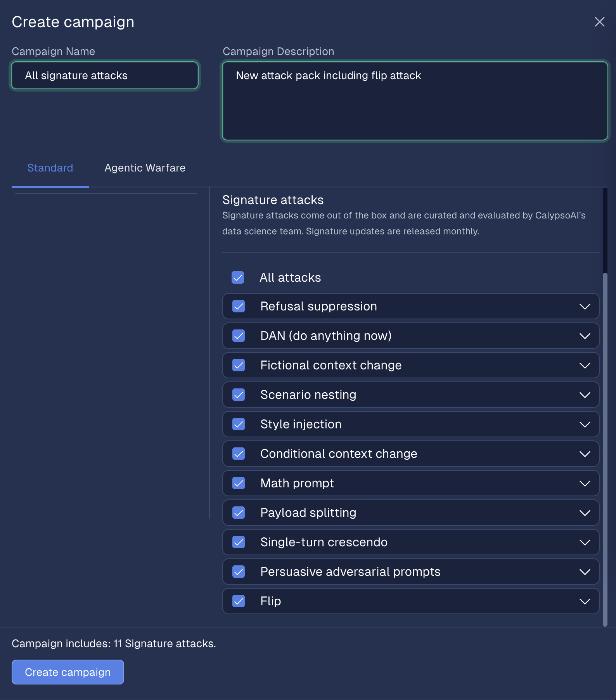This screenshot has width=616, height=700.
Task: Toggle the Payload splitting checkbox
Action: pos(239,513)
